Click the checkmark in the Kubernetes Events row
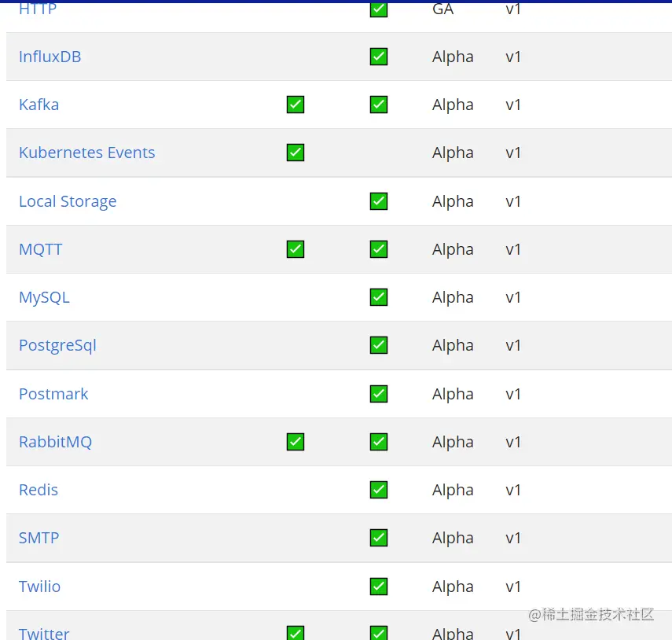The image size is (672, 640). tap(296, 153)
